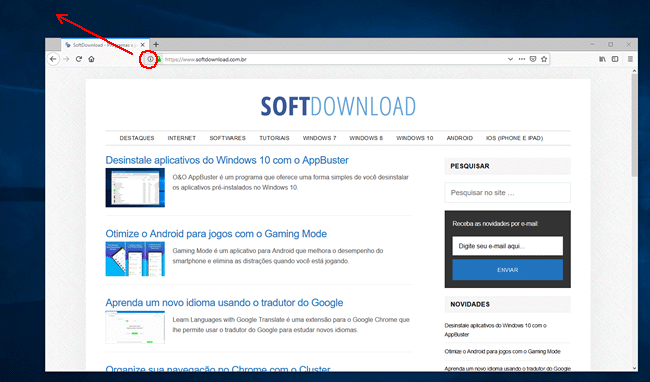Open article about AppBuster for Windows 10

coord(227,160)
